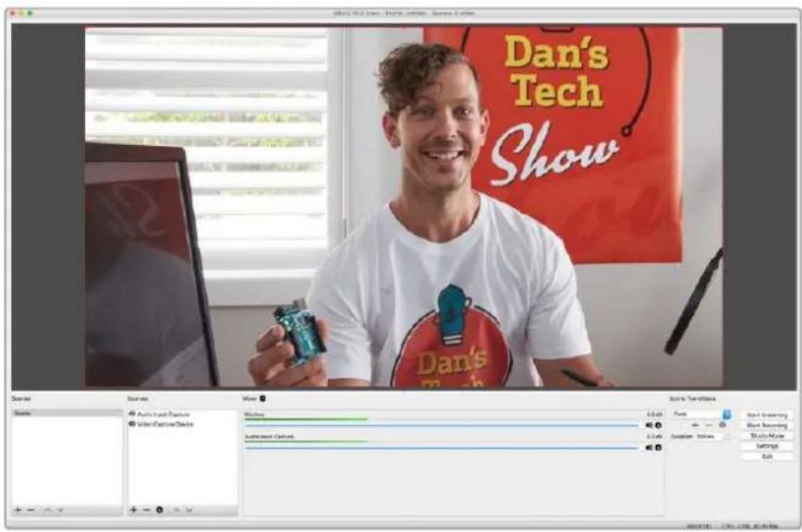Add a new scene with plus icon
Viewport: 802px width, 532px height.
tap(18, 510)
